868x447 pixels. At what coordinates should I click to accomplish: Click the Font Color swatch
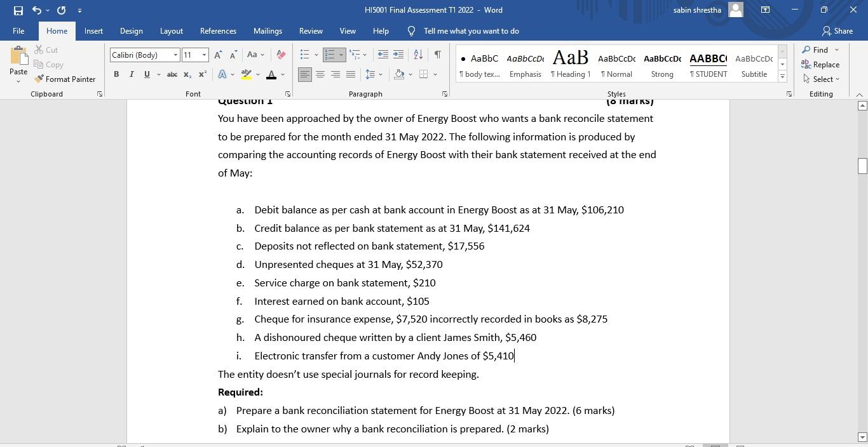[x=270, y=74]
